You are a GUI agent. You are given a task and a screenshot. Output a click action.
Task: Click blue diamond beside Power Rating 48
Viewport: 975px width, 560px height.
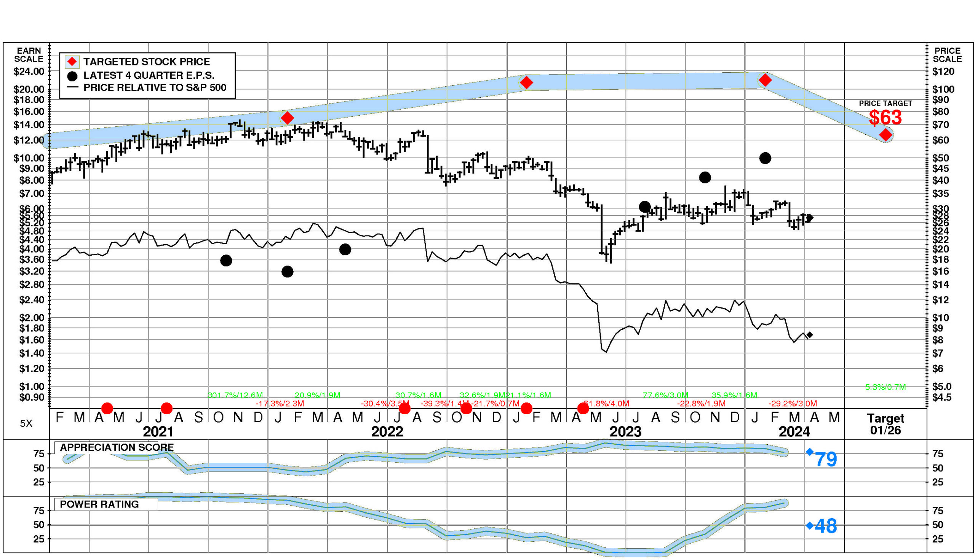[809, 525]
